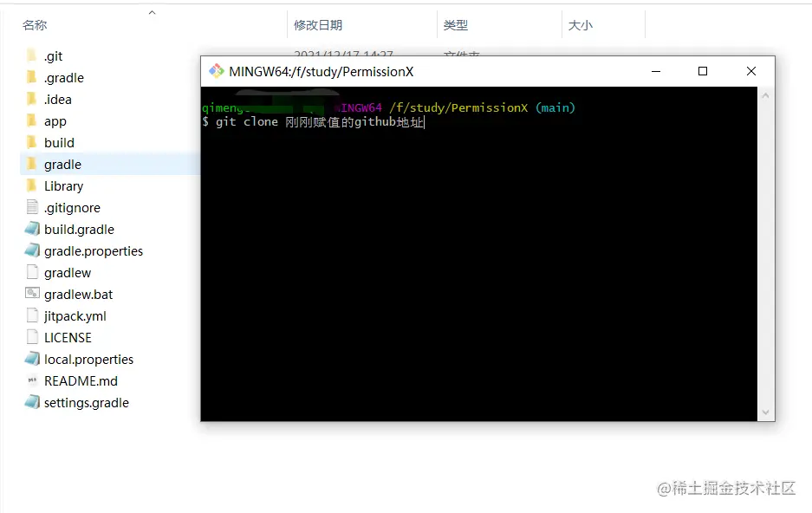
Task: Select the file name .idea
Action: [x=58, y=100]
